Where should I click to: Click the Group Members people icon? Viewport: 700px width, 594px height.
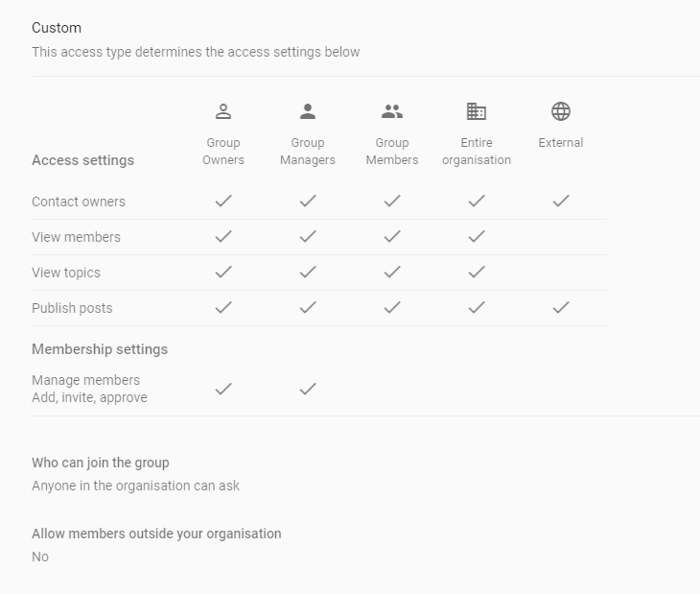pyautogui.click(x=392, y=111)
